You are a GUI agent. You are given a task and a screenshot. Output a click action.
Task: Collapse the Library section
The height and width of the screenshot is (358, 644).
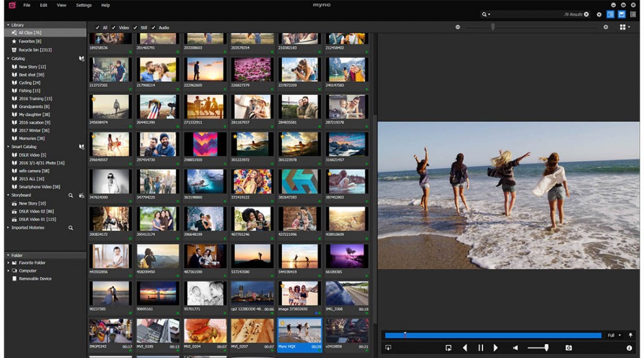(8, 25)
